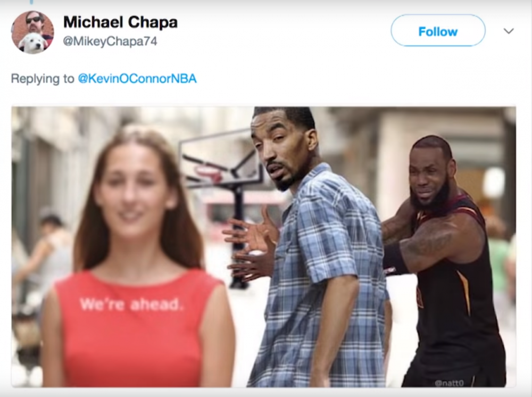The height and width of the screenshot is (397, 532).
Task: Click the Follow button
Action: [x=438, y=31]
